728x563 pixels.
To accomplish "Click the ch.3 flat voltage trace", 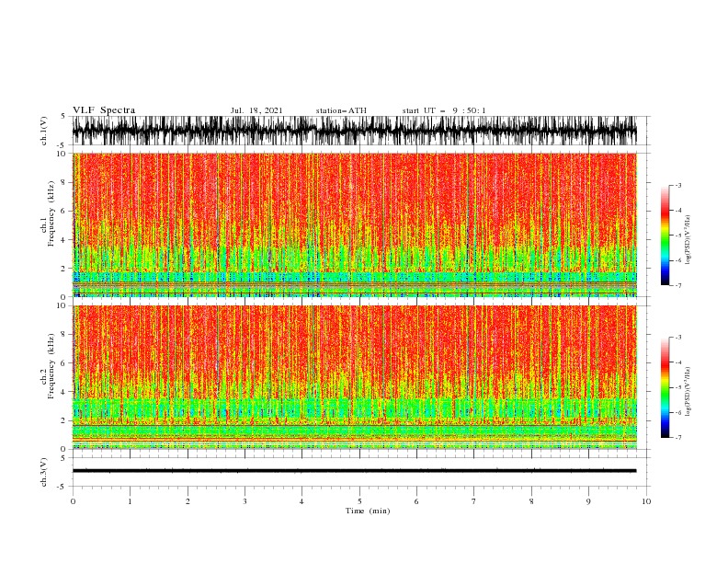I will coord(354,471).
